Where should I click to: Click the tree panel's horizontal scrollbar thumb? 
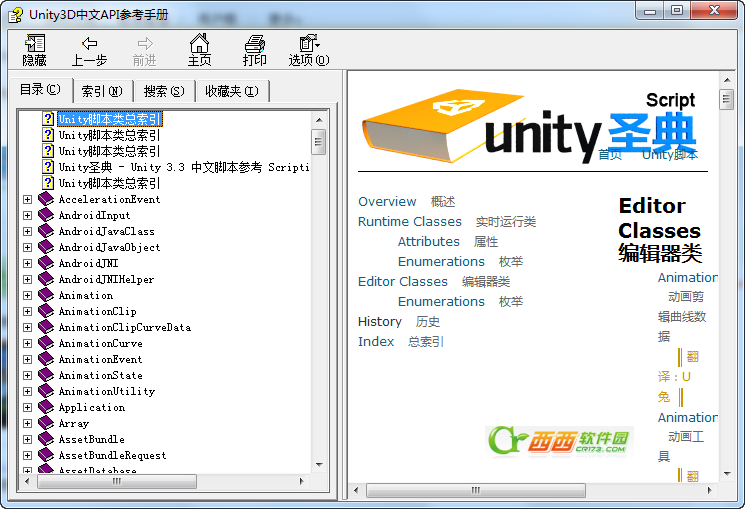(x=117, y=482)
